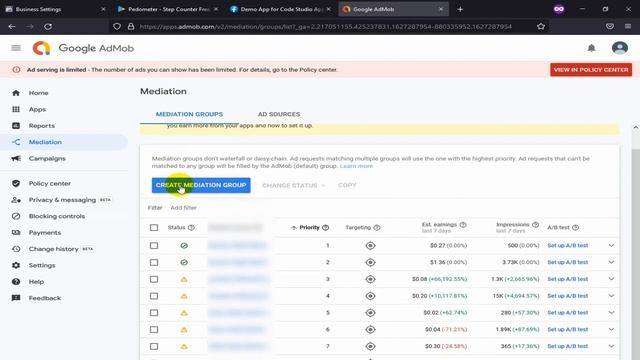Click the Feedback icon
The image size is (640, 360).
click(x=16, y=298)
